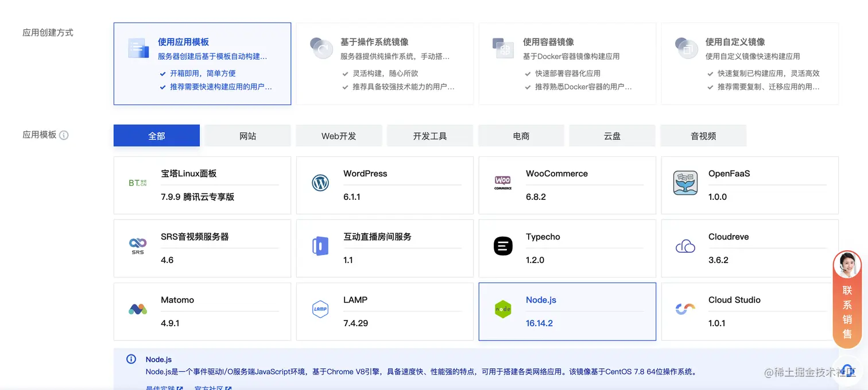868x390 pixels.
Task: Click Typecho version 1.2.0
Action: [x=535, y=260]
